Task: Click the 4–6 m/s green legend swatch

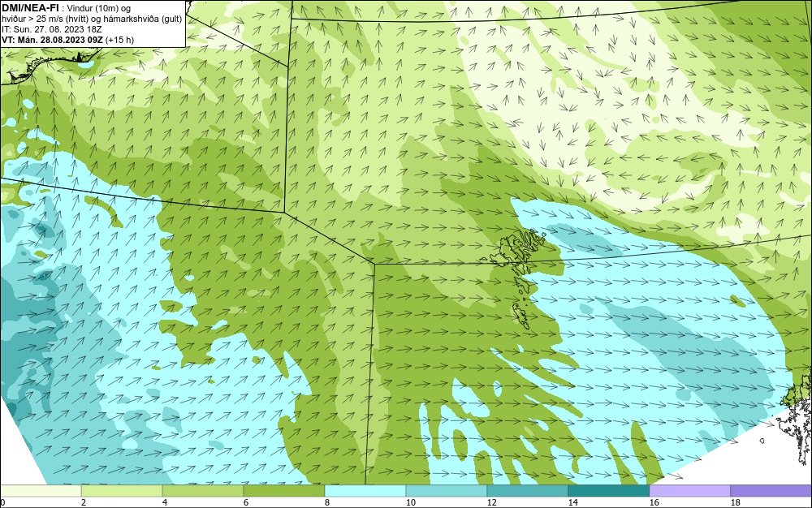Action: pos(203,491)
